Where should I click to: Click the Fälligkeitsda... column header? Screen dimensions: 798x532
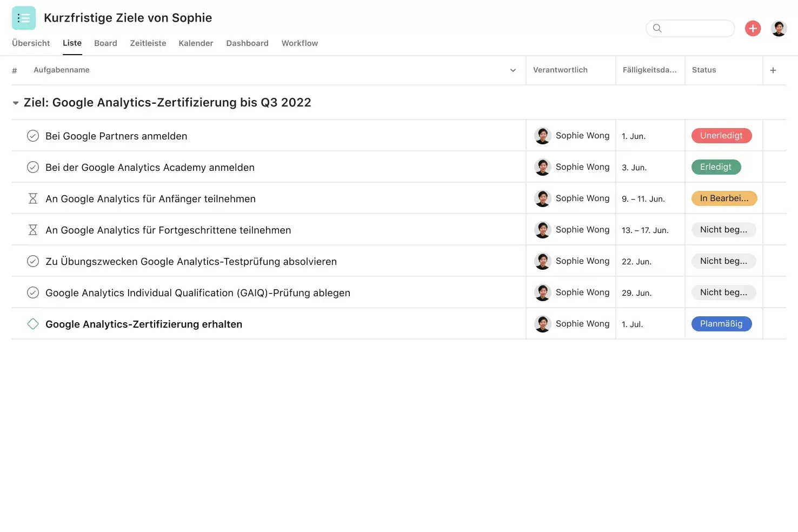coord(649,70)
